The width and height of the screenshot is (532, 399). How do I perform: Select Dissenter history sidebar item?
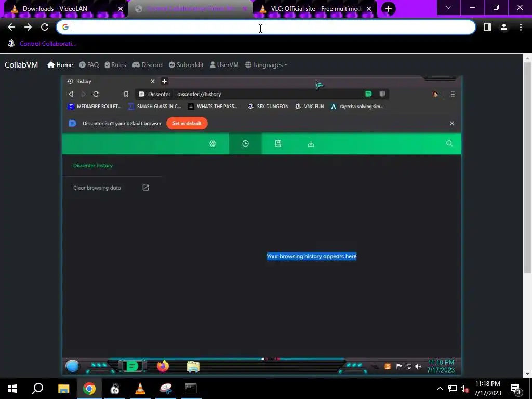[x=93, y=166]
